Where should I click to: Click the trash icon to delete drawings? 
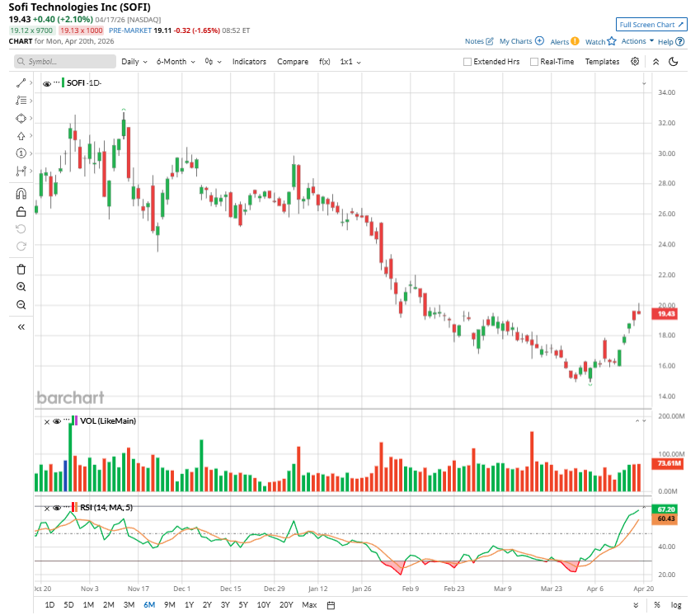pos(21,269)
